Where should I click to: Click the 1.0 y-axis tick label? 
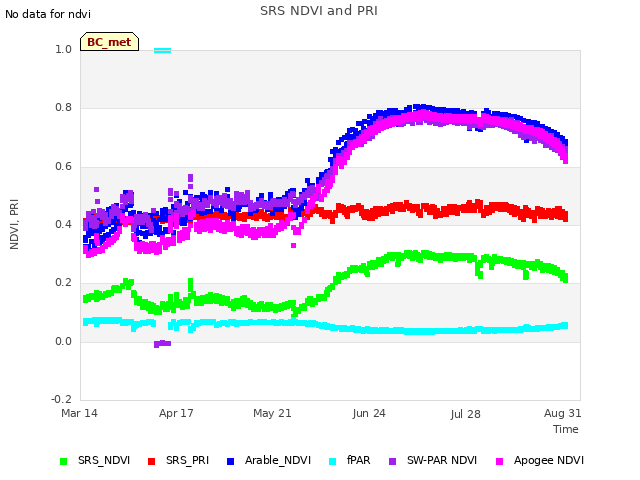tap(64, 49)
